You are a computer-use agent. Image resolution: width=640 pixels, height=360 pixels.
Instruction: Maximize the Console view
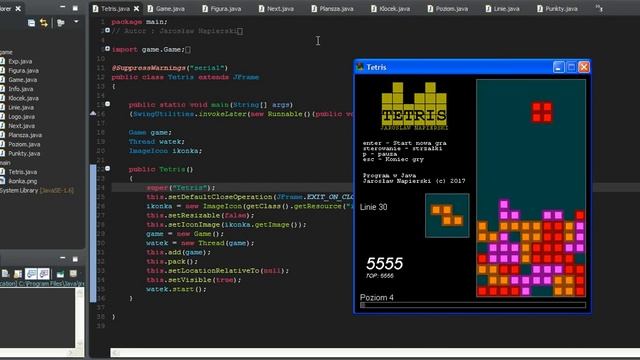point(75,259)
